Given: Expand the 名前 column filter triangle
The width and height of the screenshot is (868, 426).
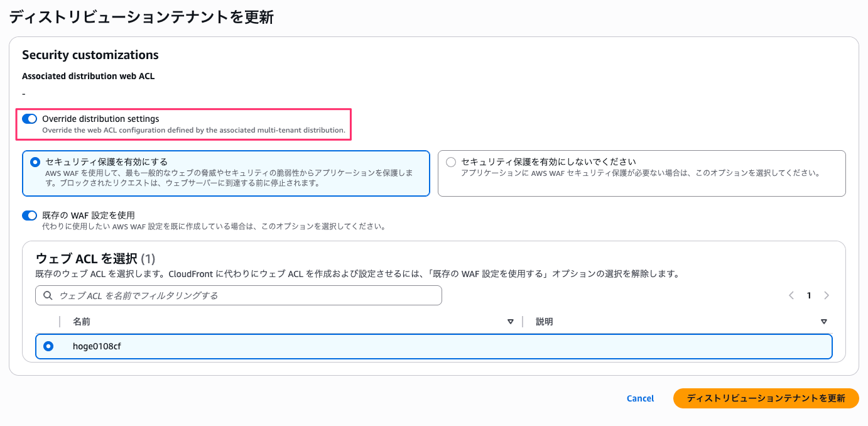Looking at the screenshot, I should (x=511, y=321).
